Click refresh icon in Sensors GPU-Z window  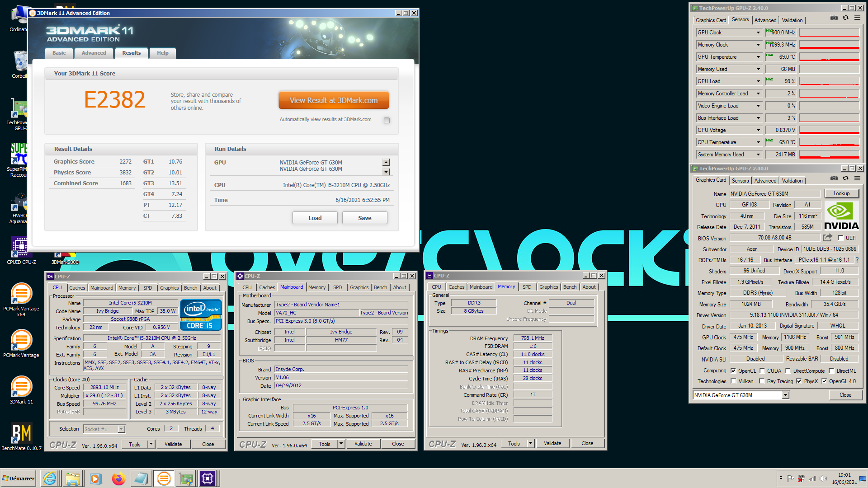click(x=845, y=18)
